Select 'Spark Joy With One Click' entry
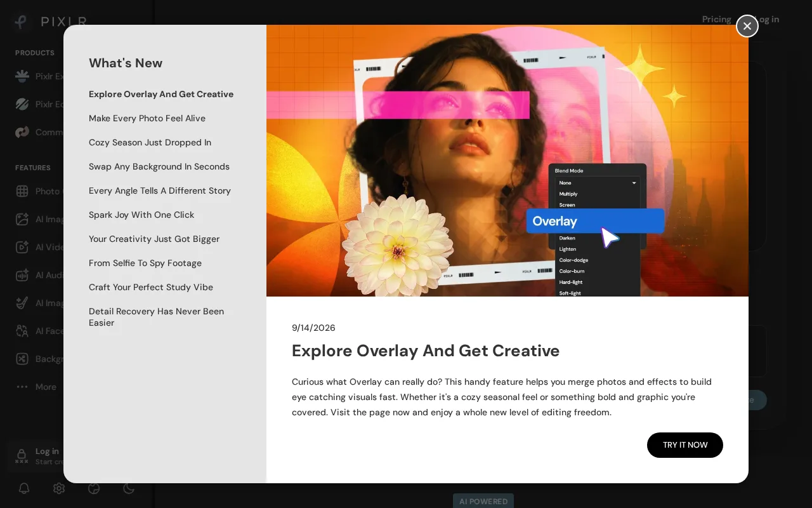 141,215
